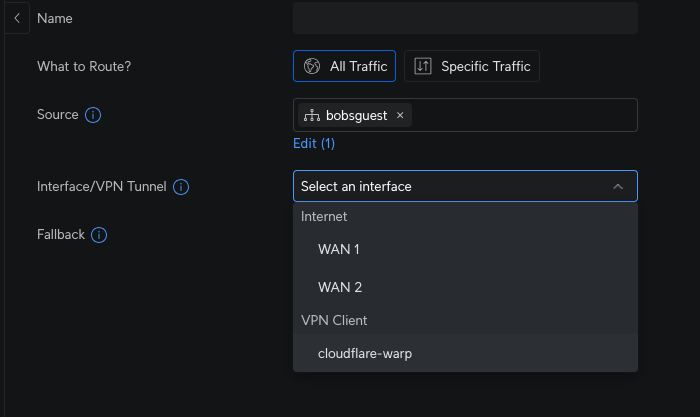Click the Source info icon
This screenshot has height=417, width=700.
pyautogui.click(x=93, y=115)
